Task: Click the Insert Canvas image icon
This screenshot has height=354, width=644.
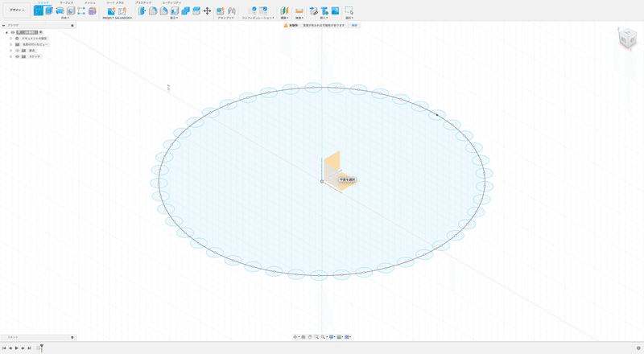Action: [x=335, y=10]
